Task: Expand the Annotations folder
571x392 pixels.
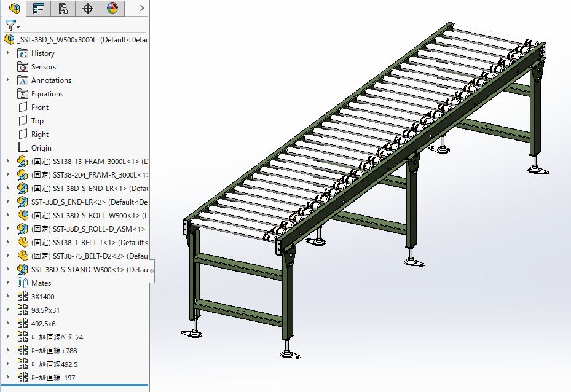Action: (7, 80)
